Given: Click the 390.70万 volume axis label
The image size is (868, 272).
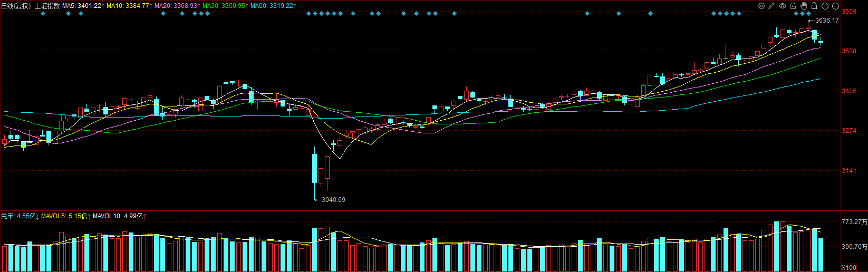Looking at the screenshot, I should point(854,247).
